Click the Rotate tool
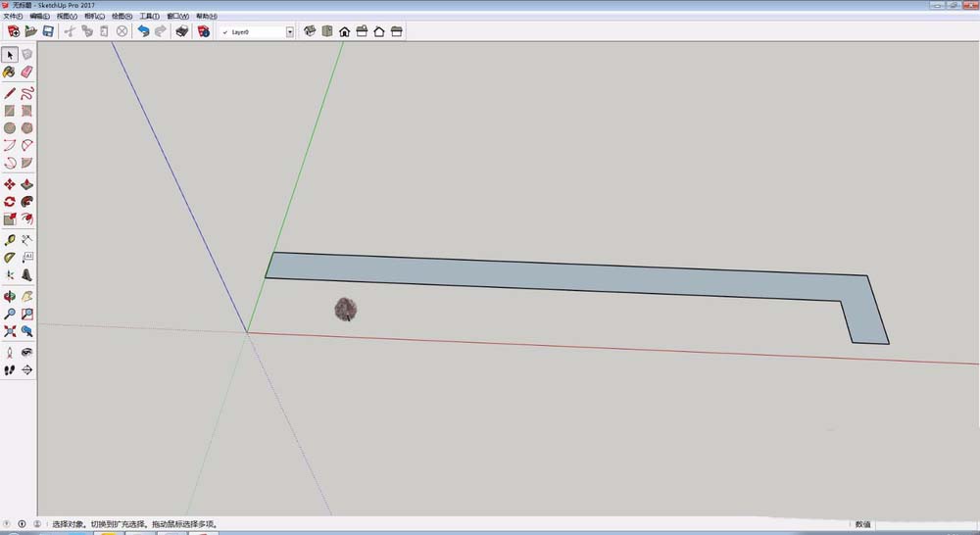Viewport: 980px width, 535px height. [x=10, y=202]
